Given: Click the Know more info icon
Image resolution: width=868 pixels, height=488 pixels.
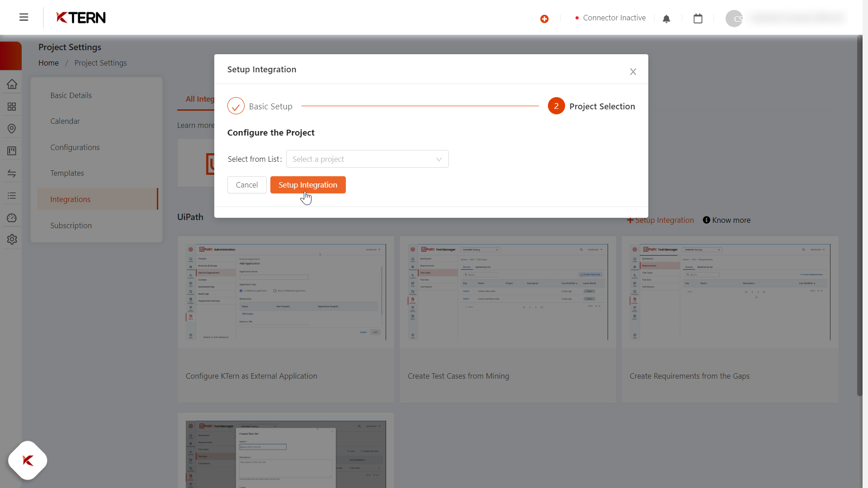Looking at the screenshot, I should point(707,220).
